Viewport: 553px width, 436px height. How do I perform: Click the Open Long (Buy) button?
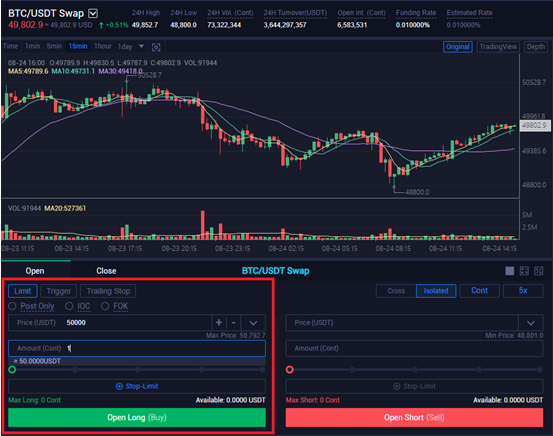pos(137,418)
